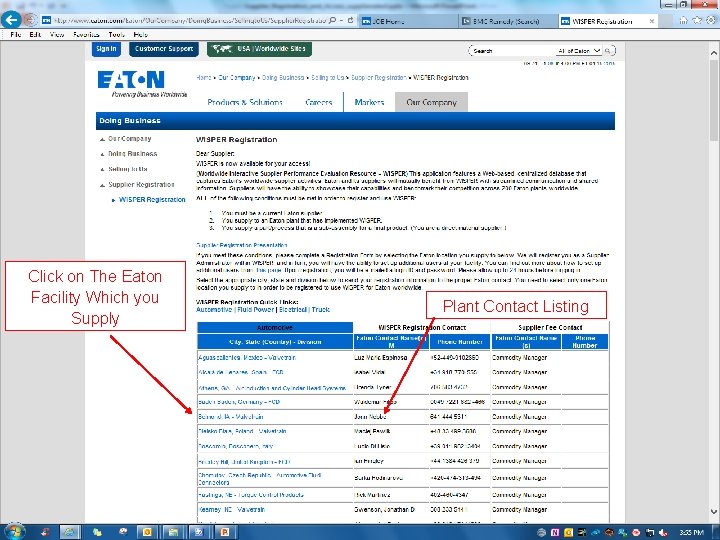Viewport: 720px width, 540px height.
Task: Open the Bielsko Biala, Poland facility link
Action: 242,431
